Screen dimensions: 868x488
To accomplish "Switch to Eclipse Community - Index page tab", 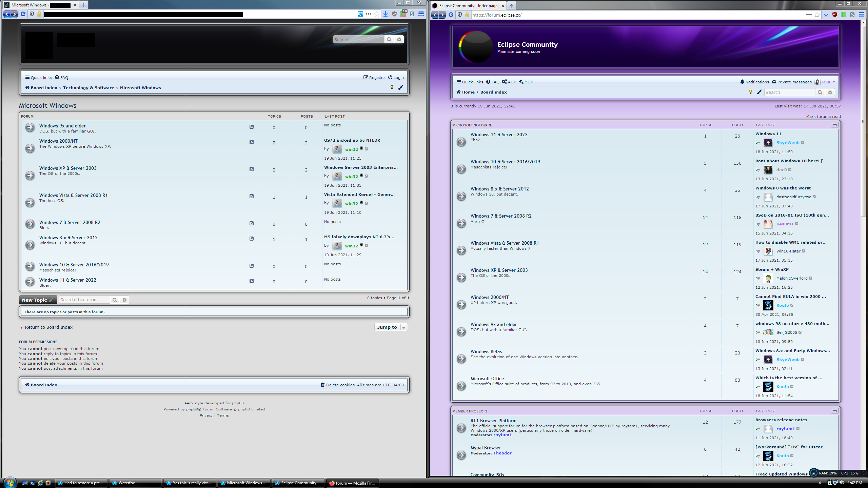I will (x=468, y=5).
